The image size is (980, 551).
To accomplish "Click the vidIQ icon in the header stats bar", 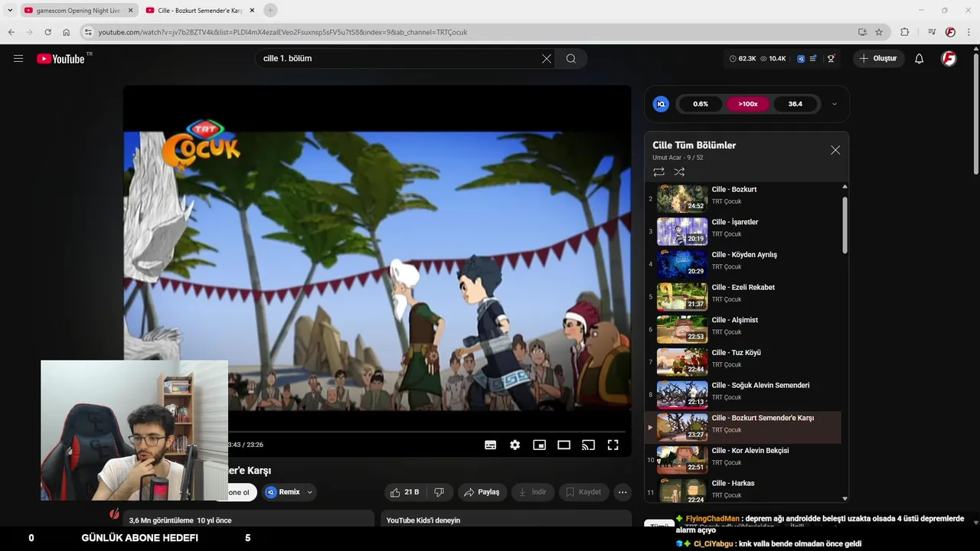I will click(x=801, y=58).
